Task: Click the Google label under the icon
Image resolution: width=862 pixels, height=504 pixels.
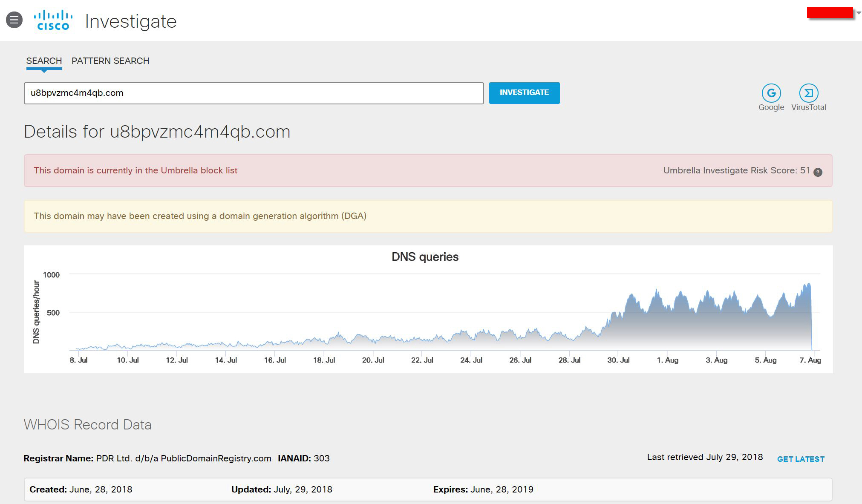Action: pyautogui.click(x=771, y=107)
